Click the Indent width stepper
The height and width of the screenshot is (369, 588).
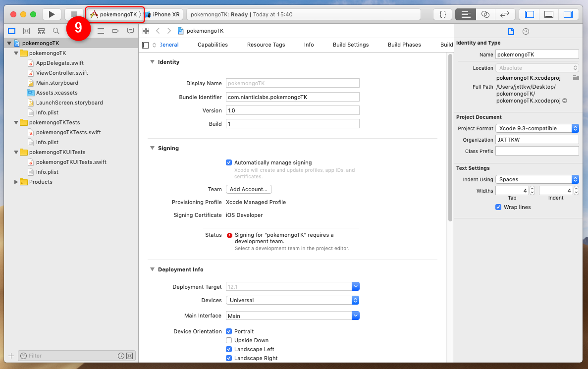577,191
